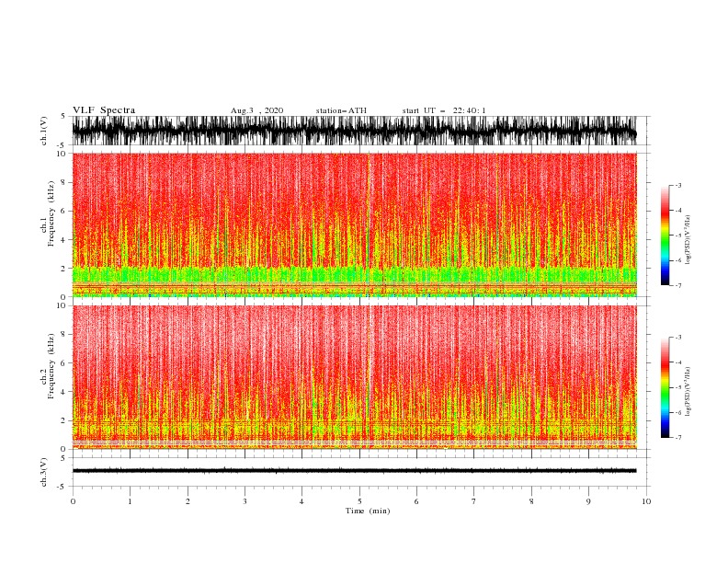This screenshot has width=728, height=563.
Task: Click the "6" kHz tick of ch.2 axis
Action: [x=63, y=363]
